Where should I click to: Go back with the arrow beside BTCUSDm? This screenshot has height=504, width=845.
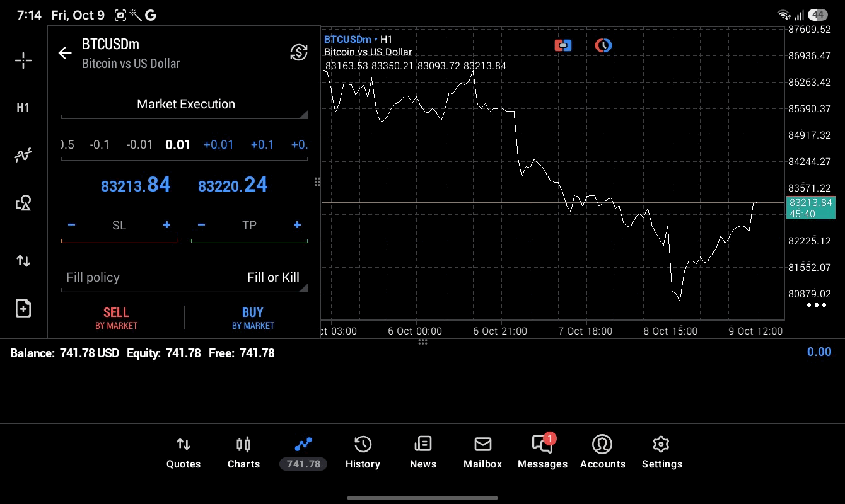(65, 53)
